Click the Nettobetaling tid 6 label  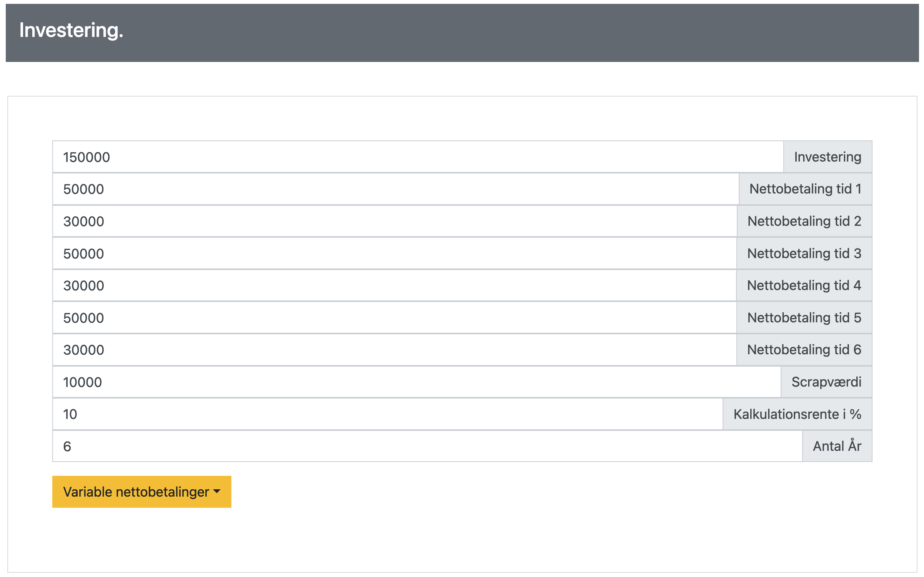pos(804,350)
